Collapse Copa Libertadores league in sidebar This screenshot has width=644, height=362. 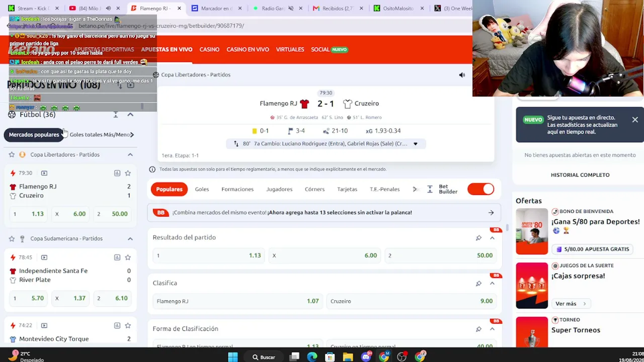[130, 154]
